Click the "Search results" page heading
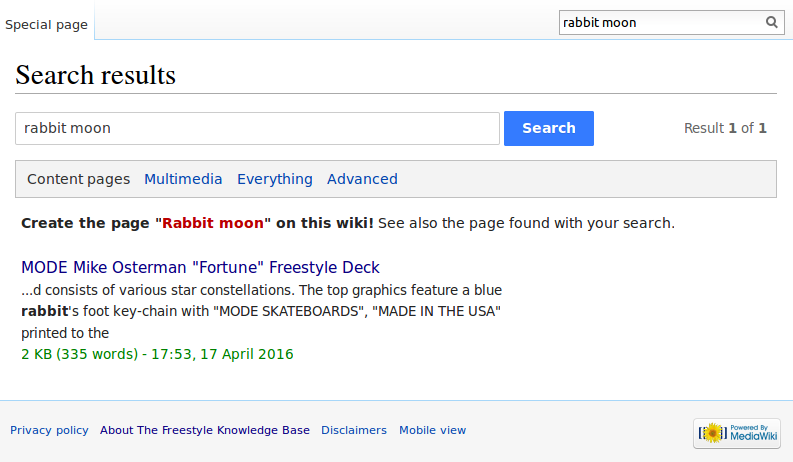The image size is (793, 462). 95,75
